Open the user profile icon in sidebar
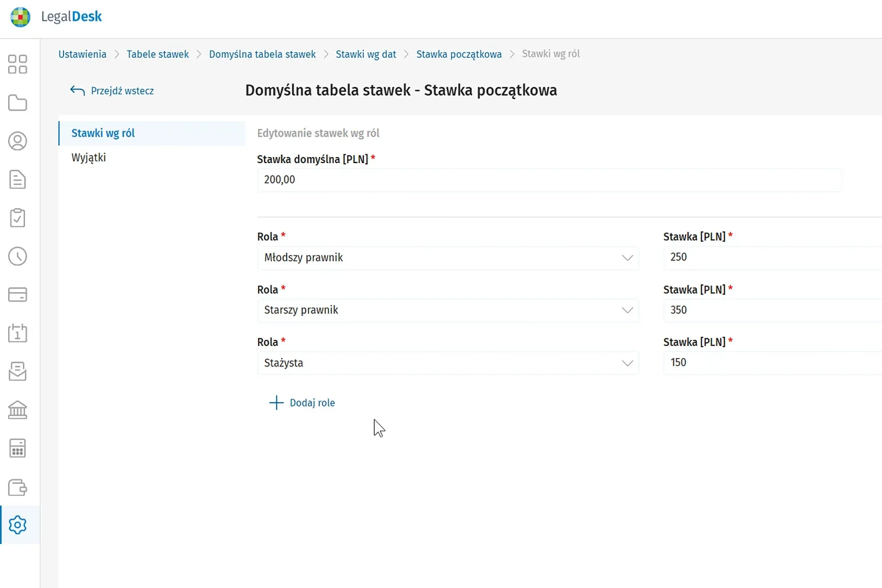Screen dimensions: 882x588 18,141
